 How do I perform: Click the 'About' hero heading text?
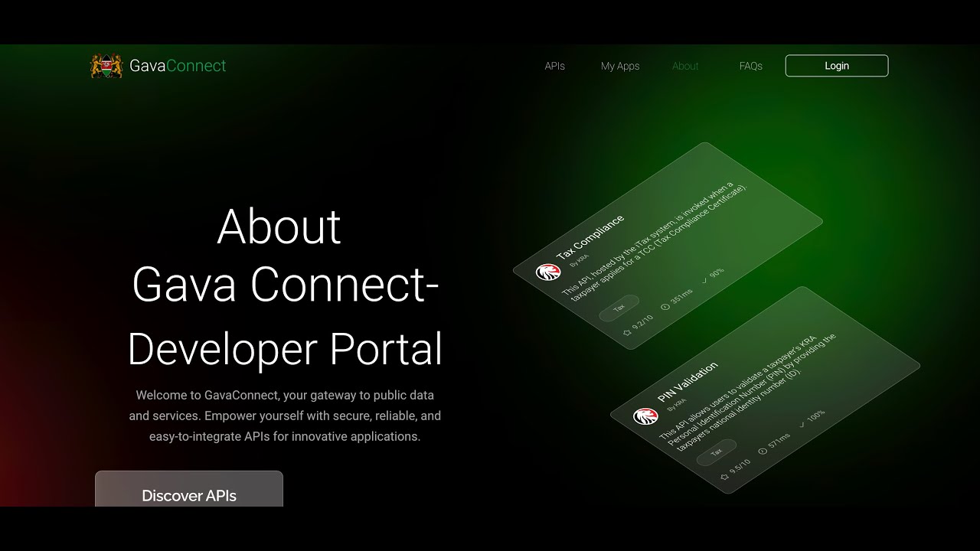[x=279, y=227]
